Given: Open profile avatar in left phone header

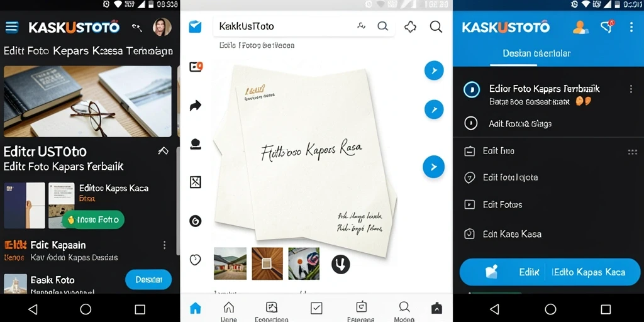Looking at the screenshot, I should pyautogui.click(x=162, y=27).
